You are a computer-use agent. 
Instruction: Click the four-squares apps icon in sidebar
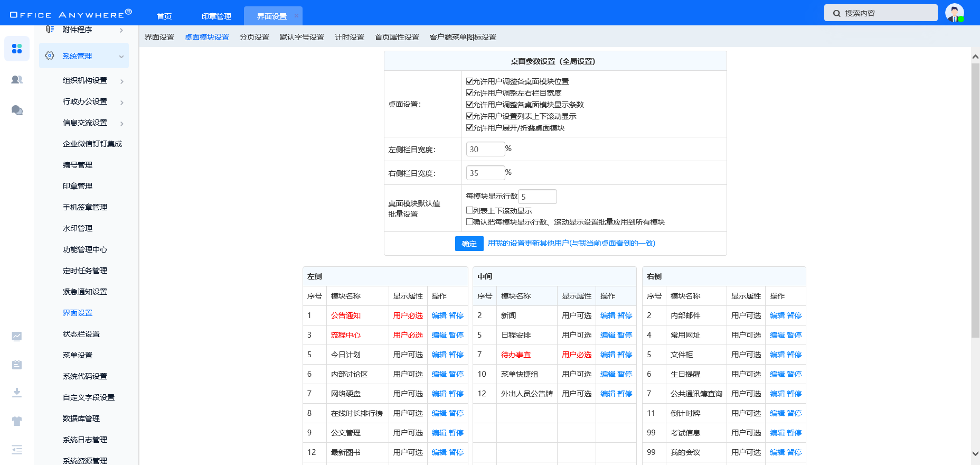[x=17, y=49]
